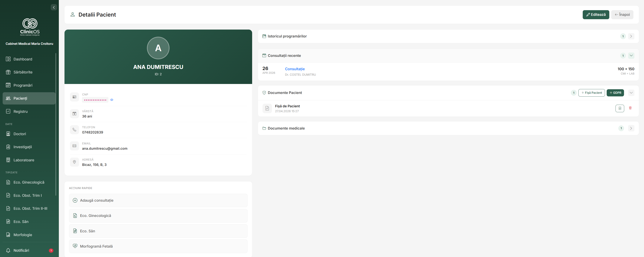644x257 pixels.
Task: Open the Consultație link from 26 Apr
Action: click(295, 69)
